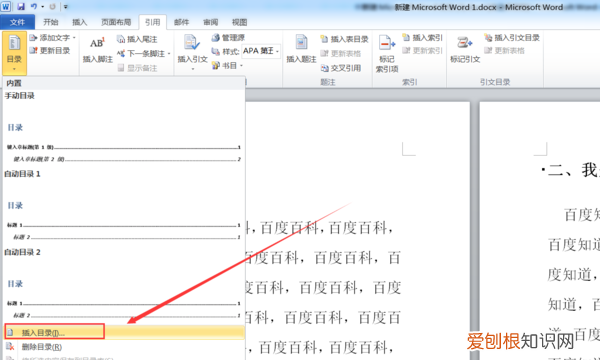Click 插入索引 button

tap(422, 37)
